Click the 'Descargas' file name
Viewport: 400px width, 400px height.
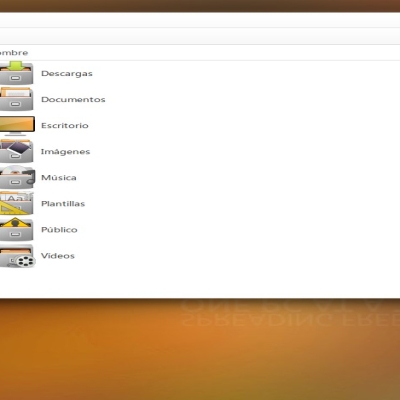[67, 74]
